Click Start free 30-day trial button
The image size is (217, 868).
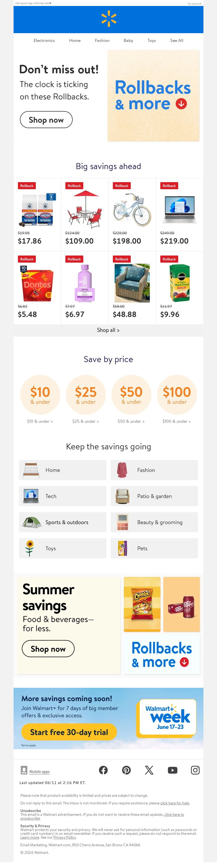[x=69, y=732]
